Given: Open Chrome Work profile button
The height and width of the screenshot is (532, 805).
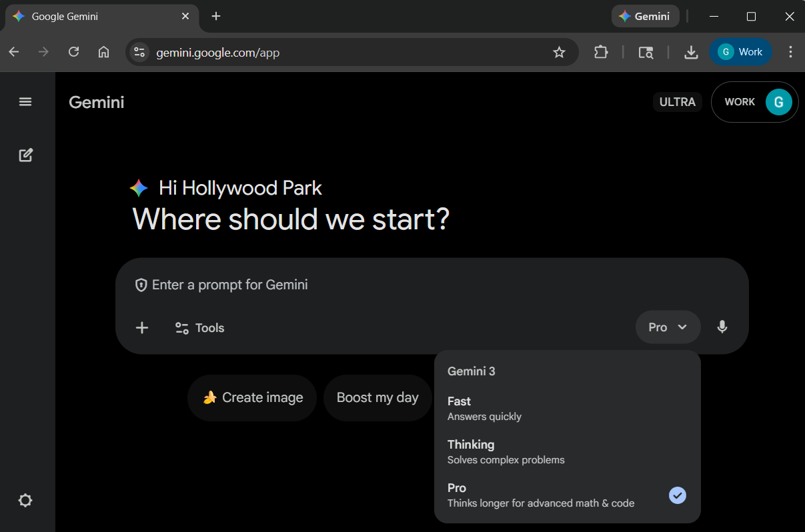Looking at the screenshot, I should 740,52.
